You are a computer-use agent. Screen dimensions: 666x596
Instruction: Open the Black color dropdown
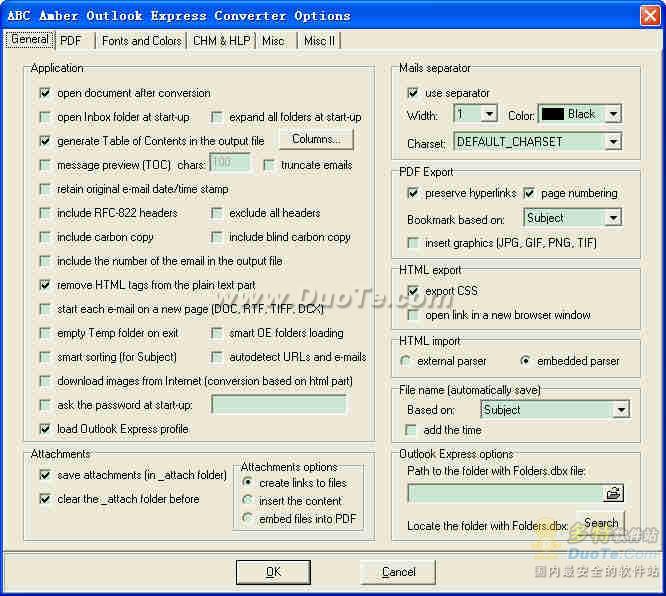(613, 114)
